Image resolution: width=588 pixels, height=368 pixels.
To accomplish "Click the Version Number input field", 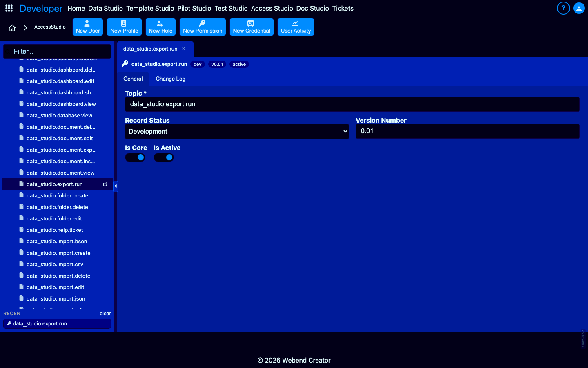I will 468,131.
